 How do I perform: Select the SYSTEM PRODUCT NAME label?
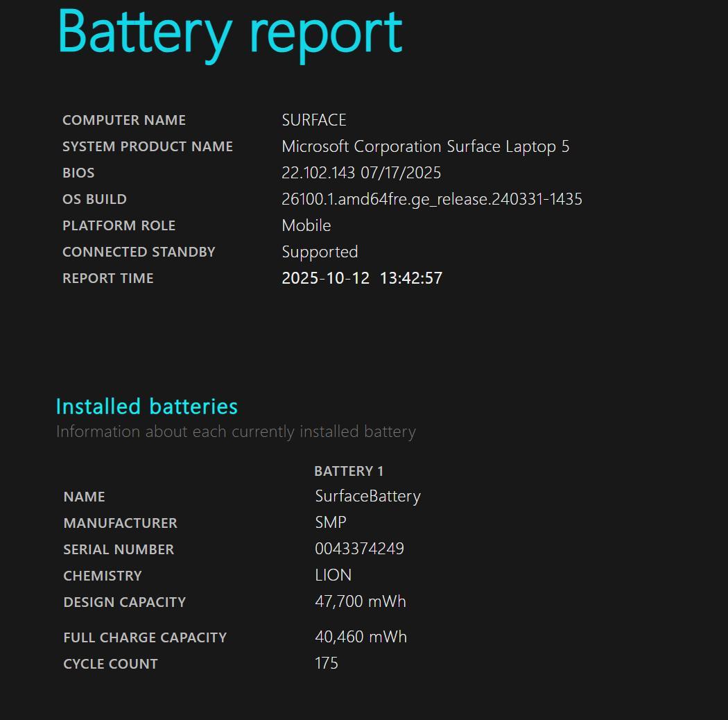148,146
